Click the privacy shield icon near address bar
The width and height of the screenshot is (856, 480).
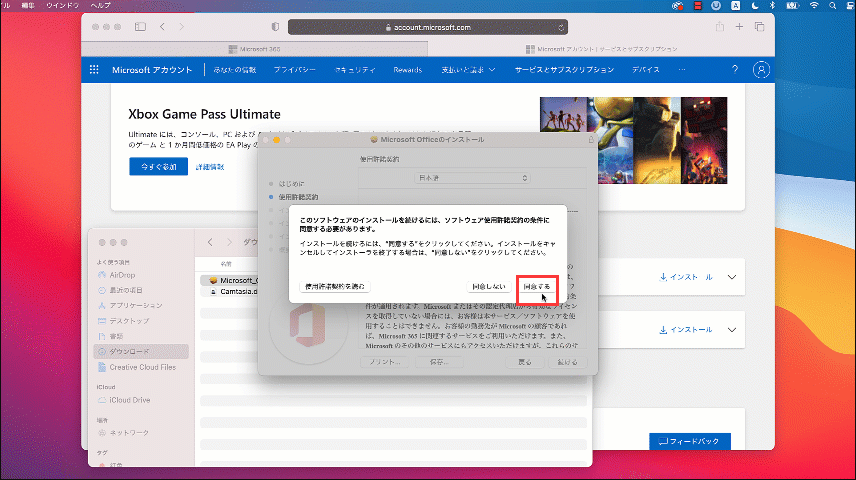(x=276, y=26)
